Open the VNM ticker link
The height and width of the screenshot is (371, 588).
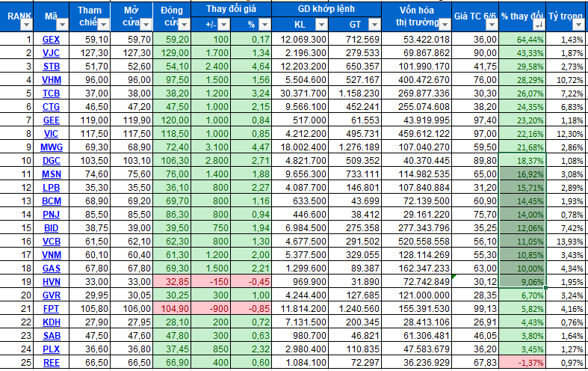click(52, 255)
